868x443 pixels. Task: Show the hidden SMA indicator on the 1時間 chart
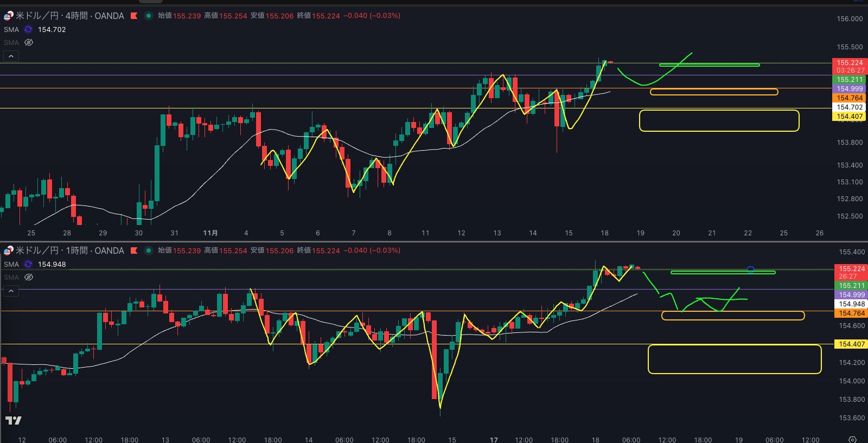point(29,277)
